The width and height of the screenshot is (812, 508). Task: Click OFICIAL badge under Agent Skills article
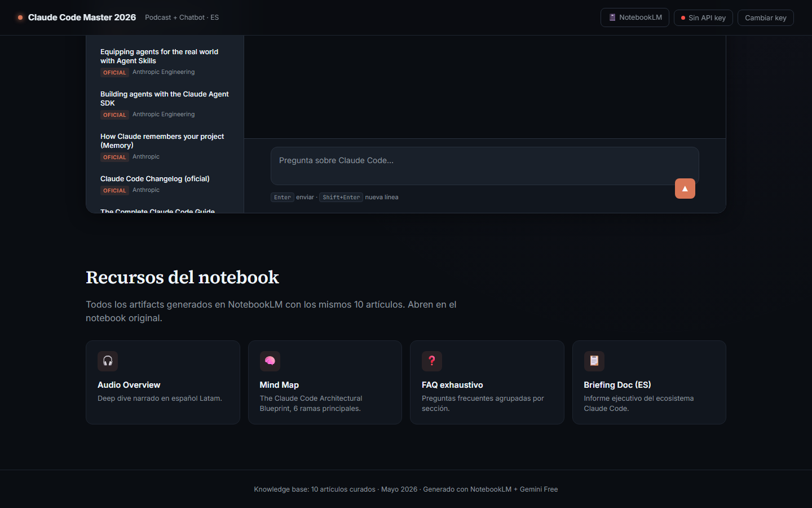tap(114, 72)
